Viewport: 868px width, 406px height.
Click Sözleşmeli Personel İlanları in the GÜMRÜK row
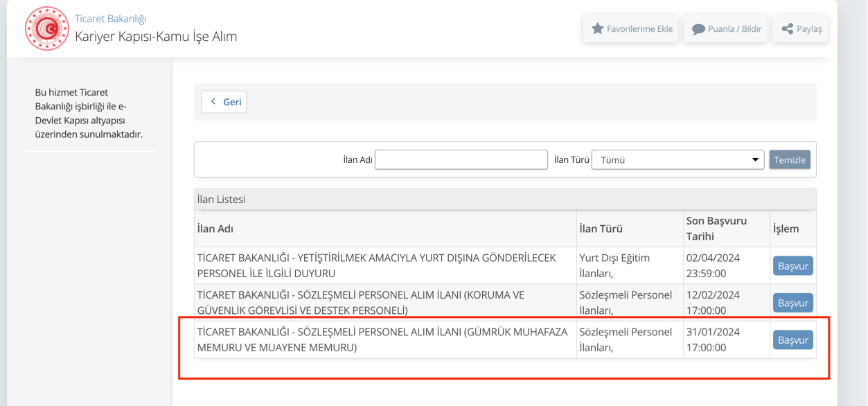pyautogui.click(x=626, y=339)
